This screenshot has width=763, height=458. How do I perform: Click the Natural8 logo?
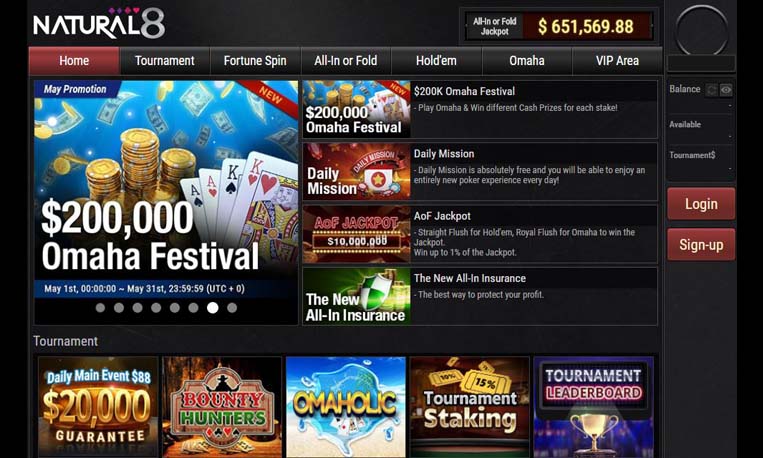[99, 23]
